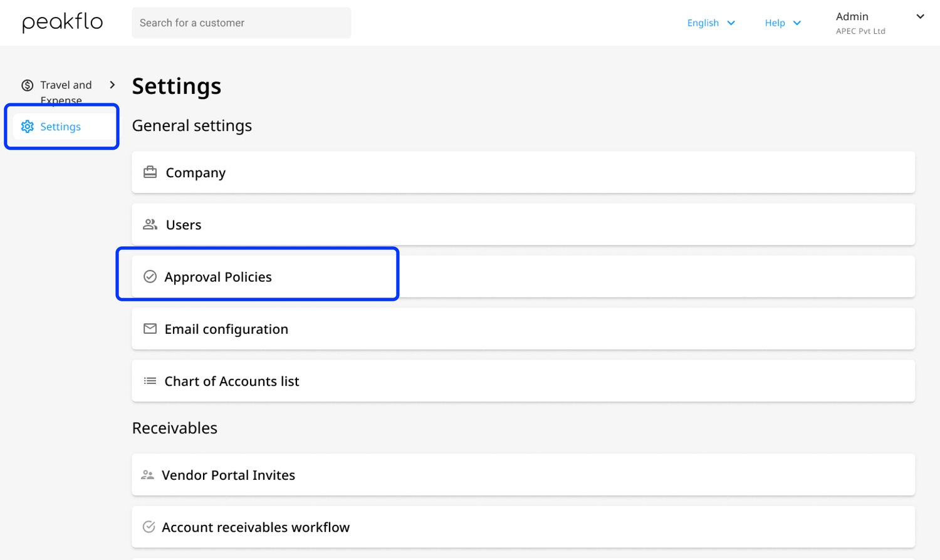Focus the Search for a customer field
Image resolution: width=940 pixels, height=560 pixels.
coord(241,23)
